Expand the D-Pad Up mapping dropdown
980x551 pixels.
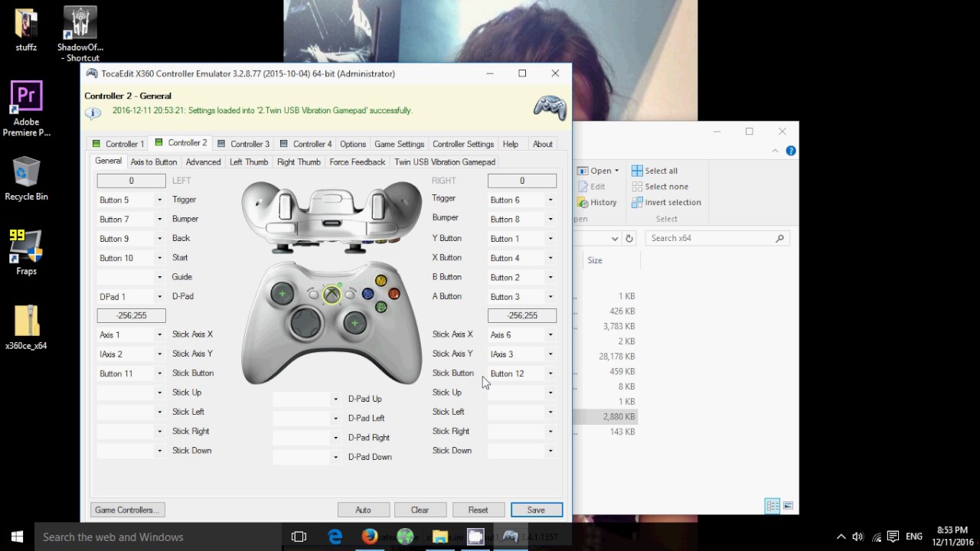(335, 399)
